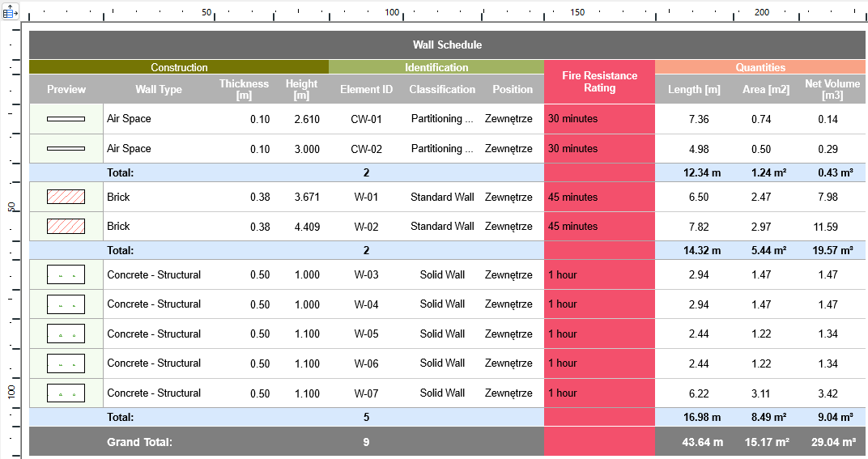Click the Solid Wall classification for W-03
Viewport: 868px width, 459px height.
coord(442,274)
